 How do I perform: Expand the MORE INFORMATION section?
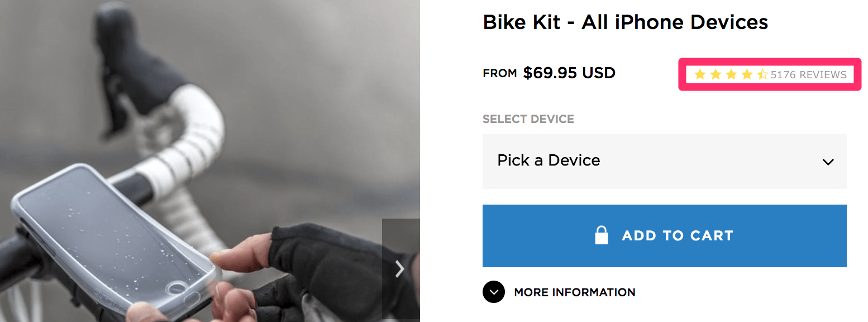[x=574, y=292]
